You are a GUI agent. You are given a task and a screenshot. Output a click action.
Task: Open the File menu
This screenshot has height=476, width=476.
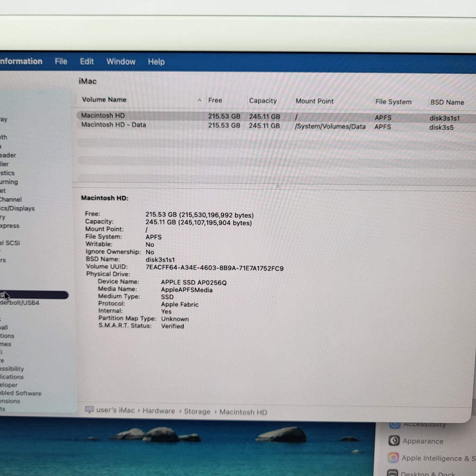61,61
